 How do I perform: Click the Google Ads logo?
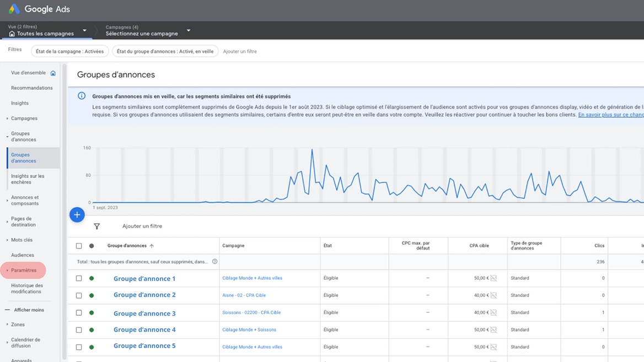pyautogui.click(x=14, y=9)
